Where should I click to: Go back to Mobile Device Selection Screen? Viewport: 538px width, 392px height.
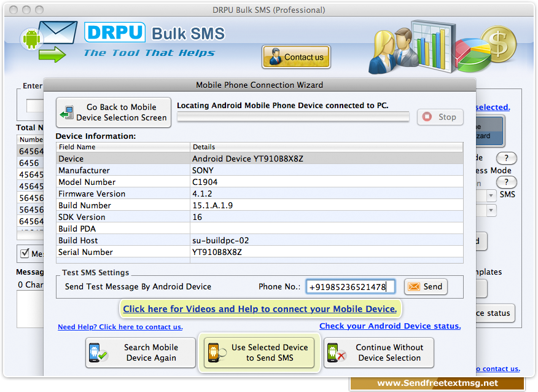pos(114,112)
